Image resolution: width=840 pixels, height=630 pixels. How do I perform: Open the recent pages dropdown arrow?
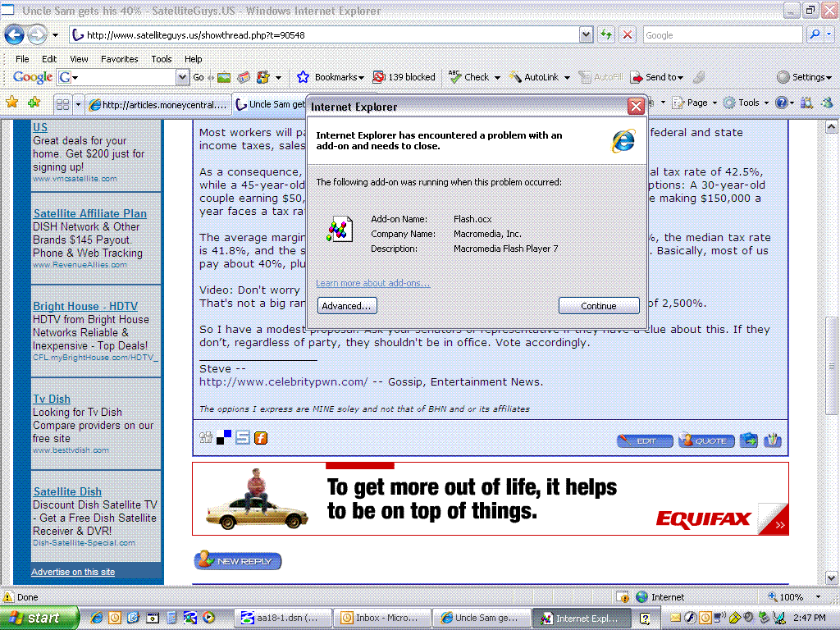pos(55,35)
